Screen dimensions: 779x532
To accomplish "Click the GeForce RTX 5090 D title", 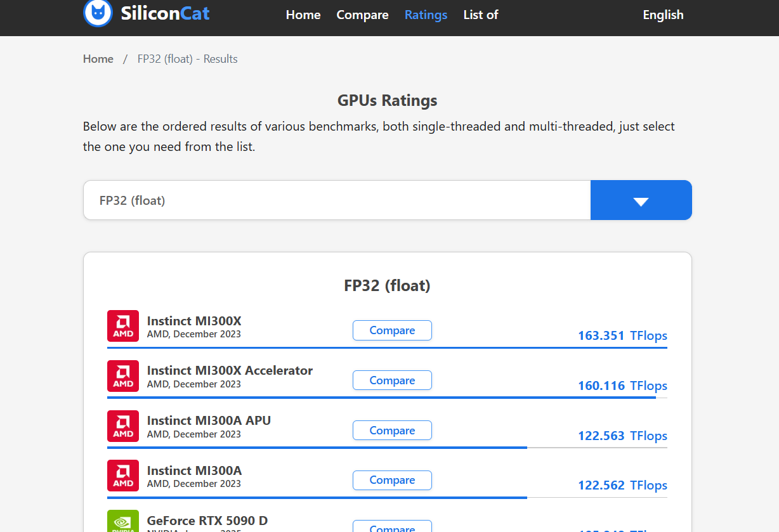I will click(x=207, y=520).
